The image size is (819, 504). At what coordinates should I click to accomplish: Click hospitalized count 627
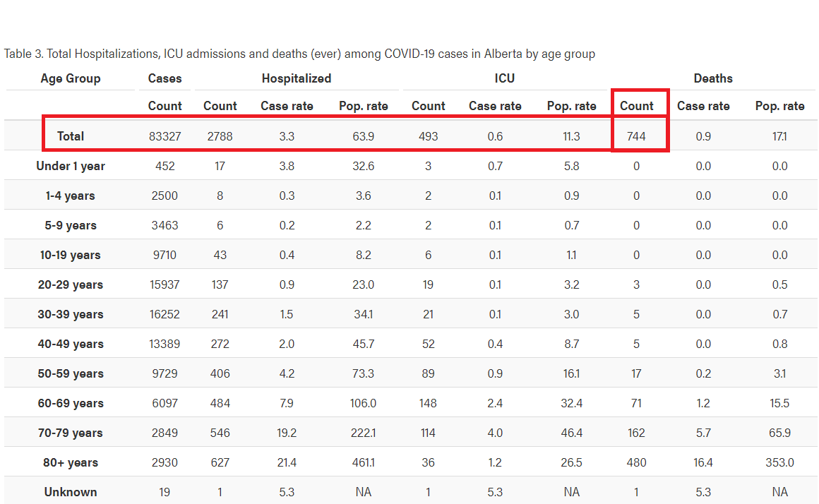pos(220,463)
